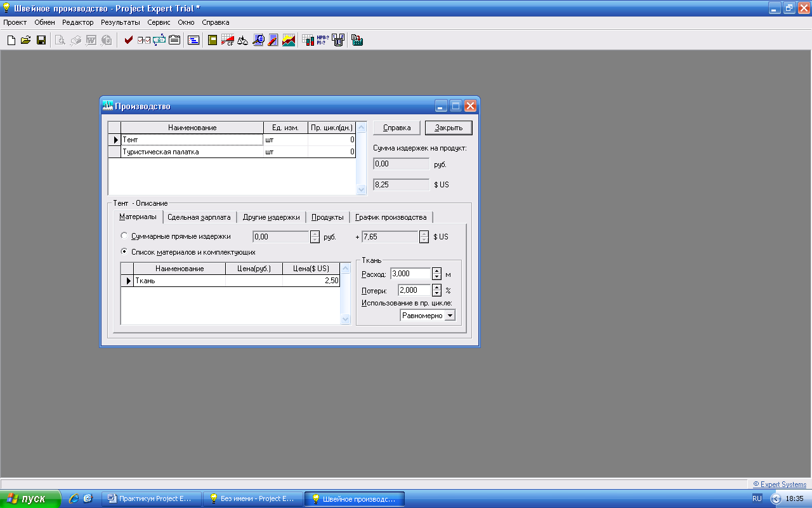Click the RU language indicator in the tray
This screenshot has height=508, width=812.
(757, 498)
